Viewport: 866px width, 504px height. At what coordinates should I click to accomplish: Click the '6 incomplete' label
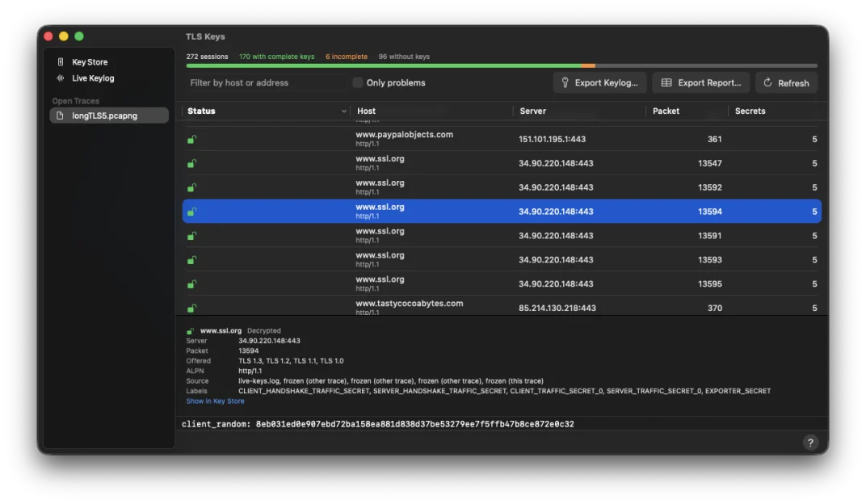point(347,57)
